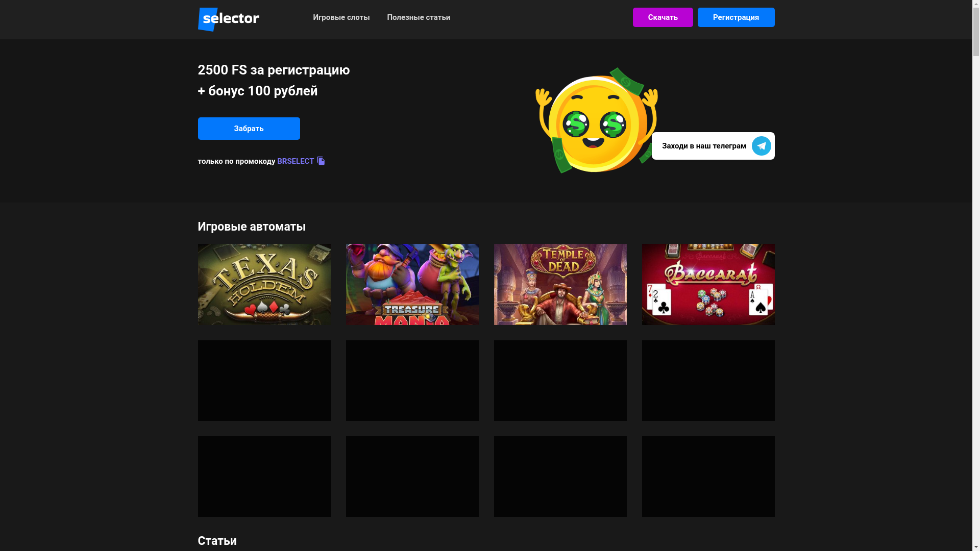Click the Игровые автоматы heading
Image resolution: width=980 pixels, height=551 pixels.
(252, 227)
